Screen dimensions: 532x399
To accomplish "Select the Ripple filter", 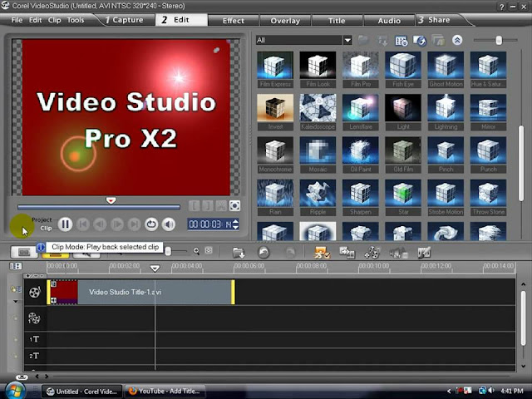I will (318, 198).
